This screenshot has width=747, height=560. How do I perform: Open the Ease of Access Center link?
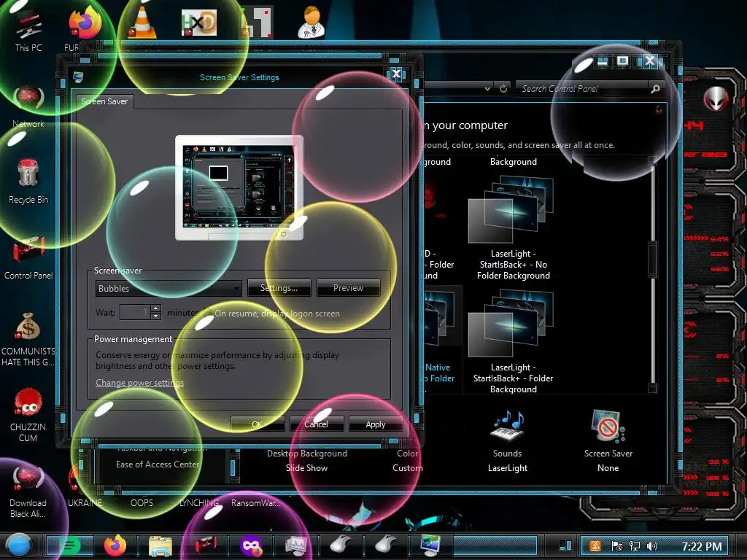(158, 464)
